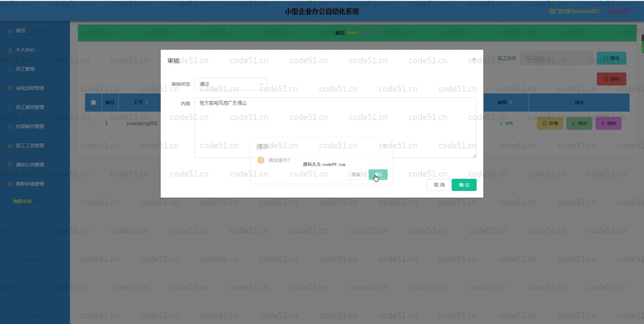Viewport: 644px width, 324px height.
Task: Click the 操作 column header
Action: click(x=579, y=103)
